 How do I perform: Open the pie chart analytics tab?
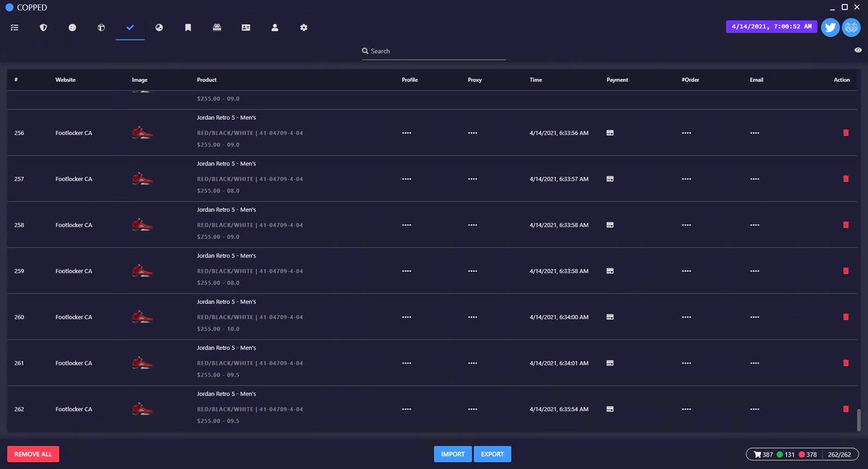pos(159,27)
